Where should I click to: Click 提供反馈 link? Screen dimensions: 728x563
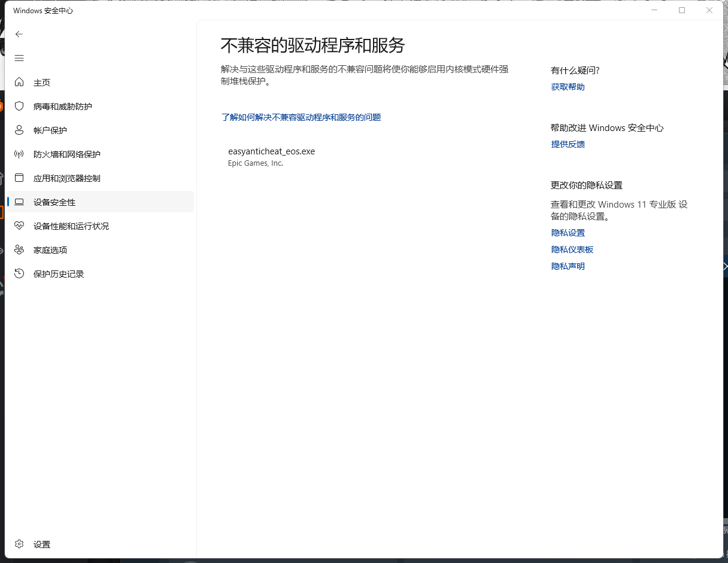(x=567, y=144)
